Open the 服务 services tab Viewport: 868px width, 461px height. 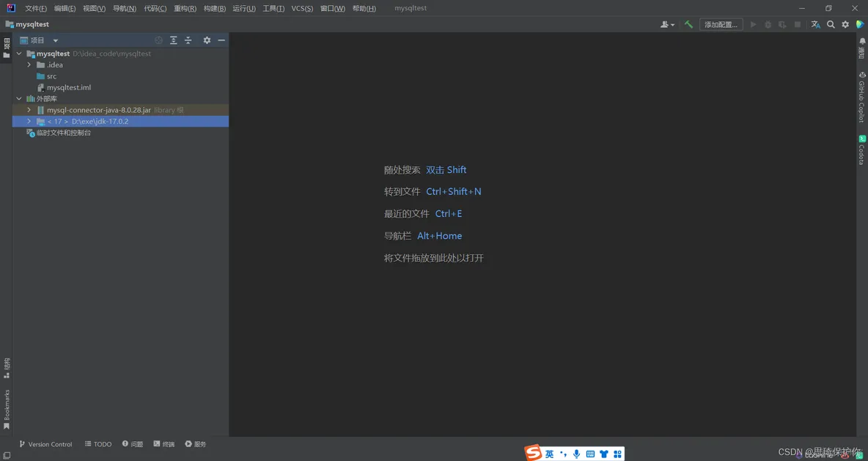(196, 444)
